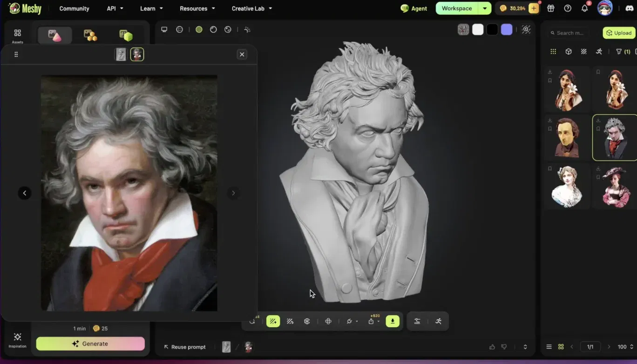The image size is (637, 364).
Task: Click Reuse prompt link
Action: (x=185, y=347)
